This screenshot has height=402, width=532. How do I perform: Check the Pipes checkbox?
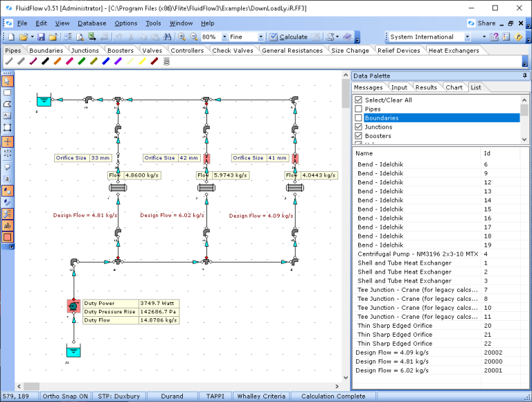[x=358, y=109]
